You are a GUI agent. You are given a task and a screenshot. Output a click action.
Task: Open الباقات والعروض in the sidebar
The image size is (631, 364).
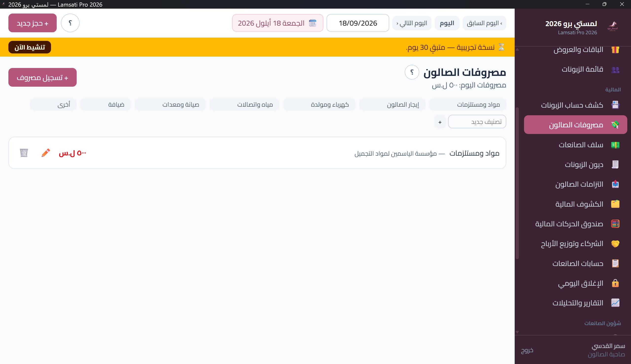coord(576,50)
